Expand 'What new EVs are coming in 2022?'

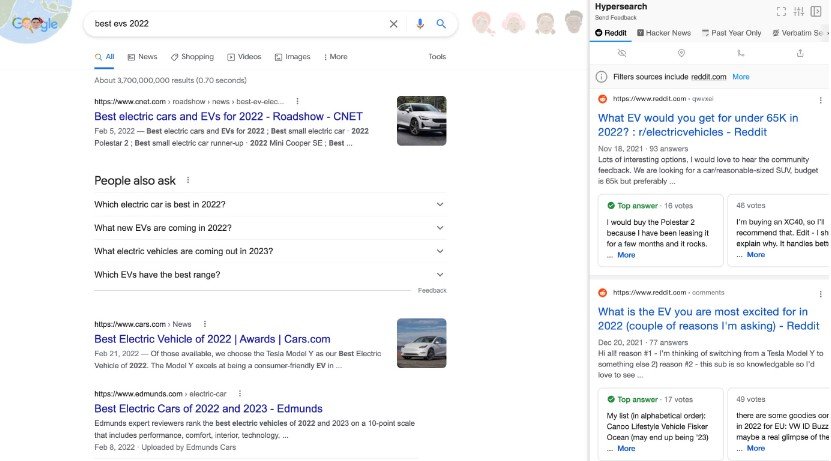coord(270,228)
